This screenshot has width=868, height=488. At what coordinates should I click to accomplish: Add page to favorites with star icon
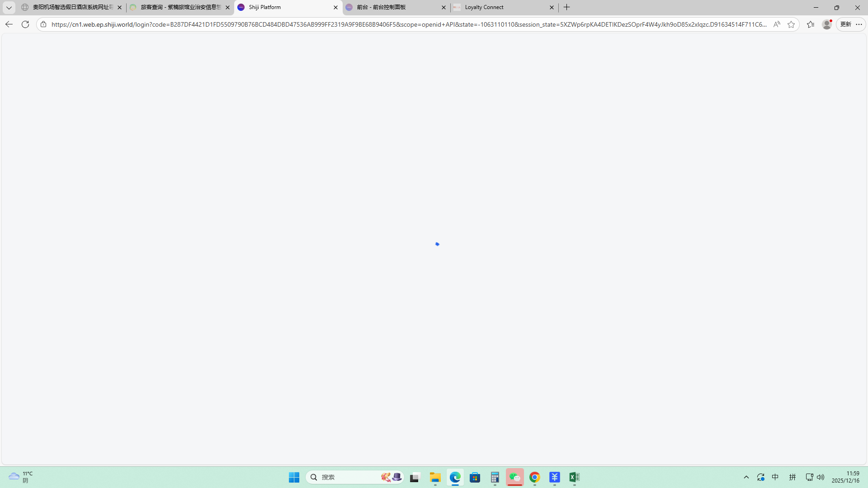pos(791,24)
